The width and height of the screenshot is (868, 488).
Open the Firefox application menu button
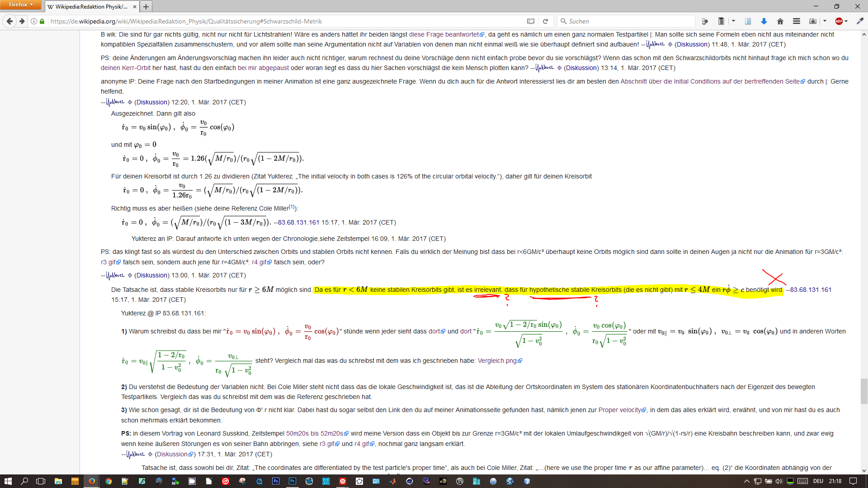(x=21, y=5)
